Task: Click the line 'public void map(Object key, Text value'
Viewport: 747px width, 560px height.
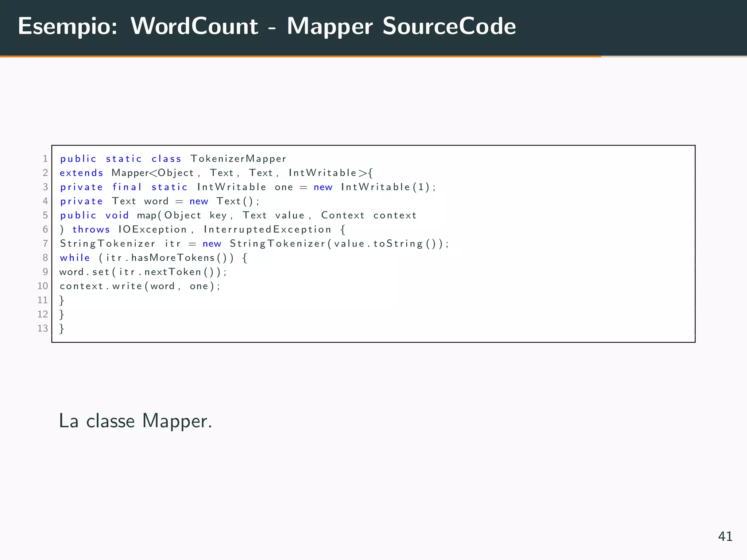Action: pyautogui.click(x=238, y=215)
